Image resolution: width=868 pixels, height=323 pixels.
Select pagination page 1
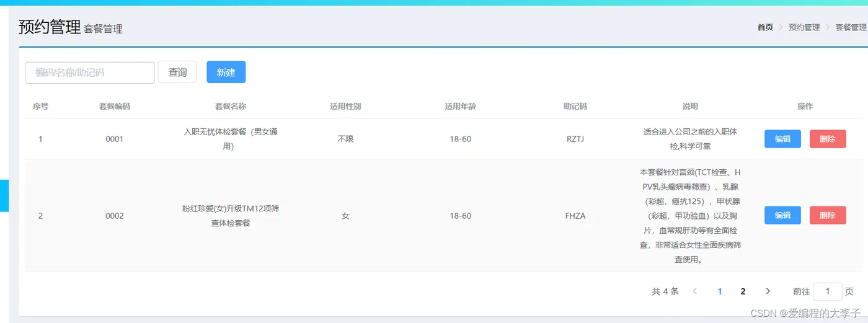click(x=720, y=291)
